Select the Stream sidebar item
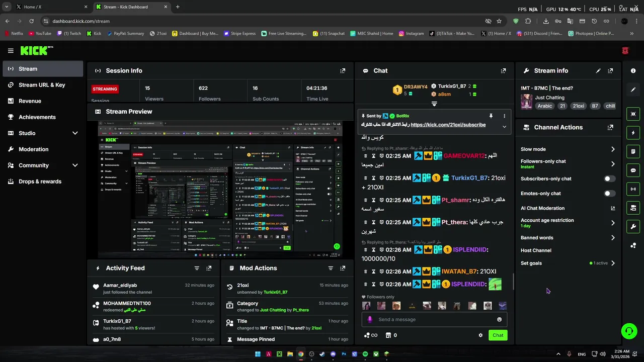Image resolution: width=644 pixels, height=362 pixels. tap(43, 69)
